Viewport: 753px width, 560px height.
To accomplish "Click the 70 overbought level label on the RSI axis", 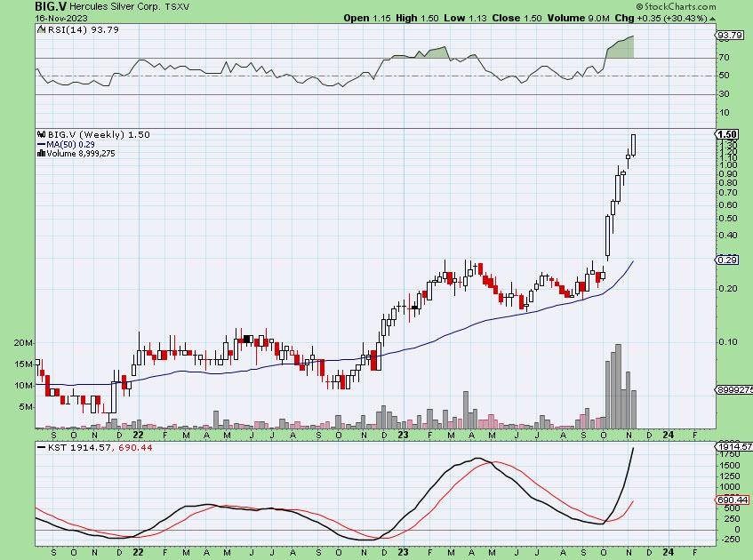I will pos(724,58).
